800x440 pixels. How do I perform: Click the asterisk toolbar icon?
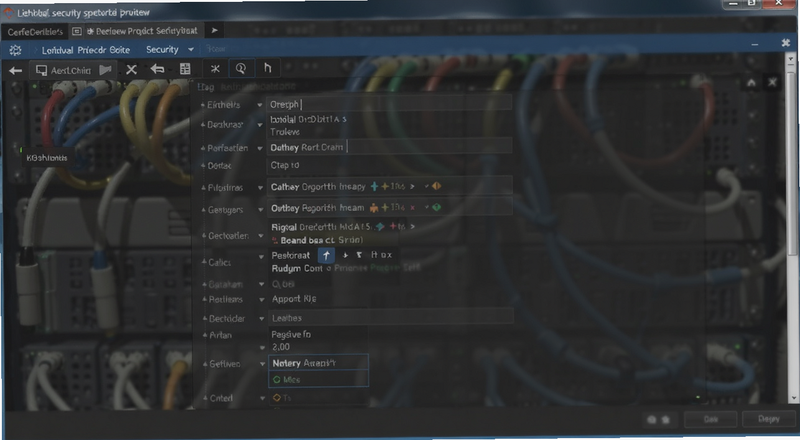pos(215,68)
